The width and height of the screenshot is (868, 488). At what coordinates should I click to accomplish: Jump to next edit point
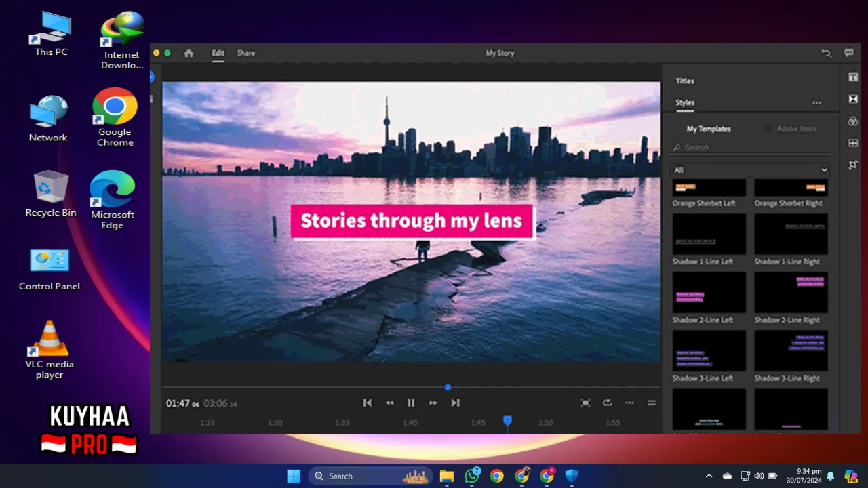pyautogui.click(x=455, y=403)
